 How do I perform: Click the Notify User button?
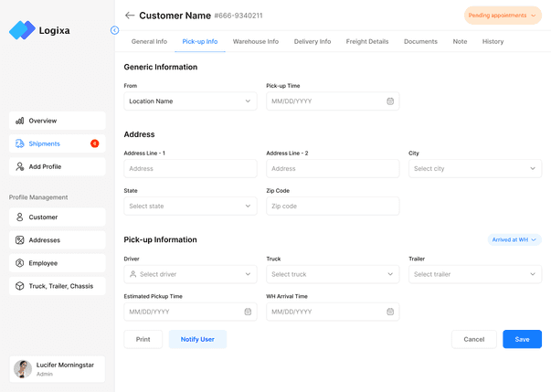(x=197, y=339)
